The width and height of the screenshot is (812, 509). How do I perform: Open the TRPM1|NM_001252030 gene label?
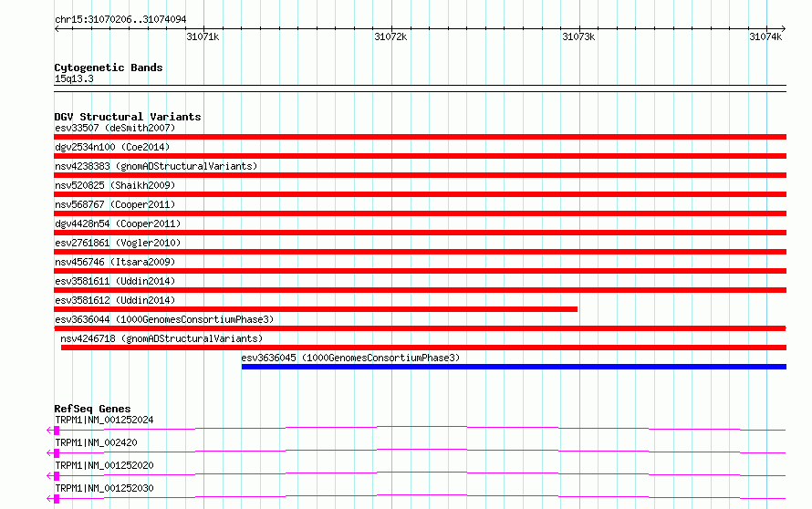[104, 488]
